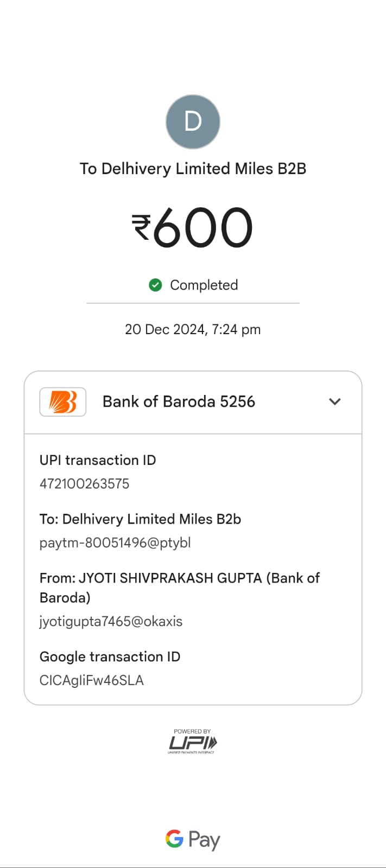
Task: Expand the Bank of Baroda 5256 row
Action: tap(193, 402)
